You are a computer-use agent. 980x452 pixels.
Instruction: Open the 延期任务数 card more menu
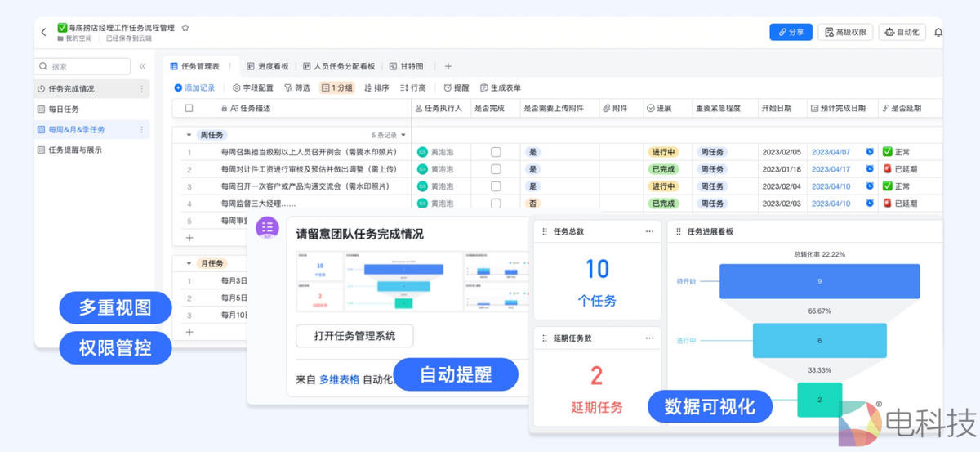pos(649,338)
